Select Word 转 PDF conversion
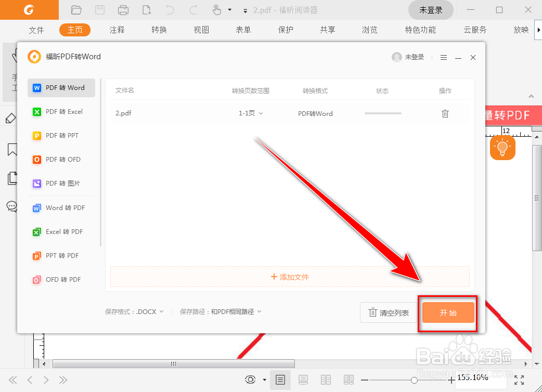 [61, 207]
